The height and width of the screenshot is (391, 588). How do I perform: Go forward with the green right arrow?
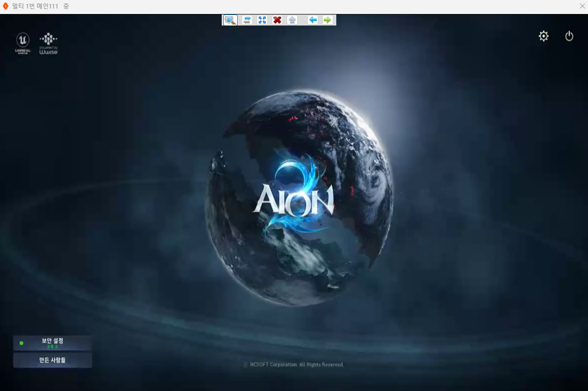[327, 20]
